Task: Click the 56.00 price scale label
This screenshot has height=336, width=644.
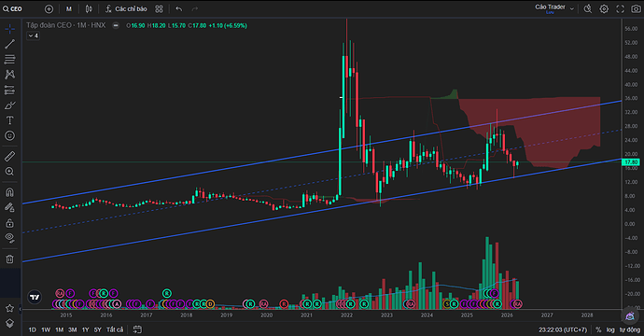Action: [x=631, y=29]
